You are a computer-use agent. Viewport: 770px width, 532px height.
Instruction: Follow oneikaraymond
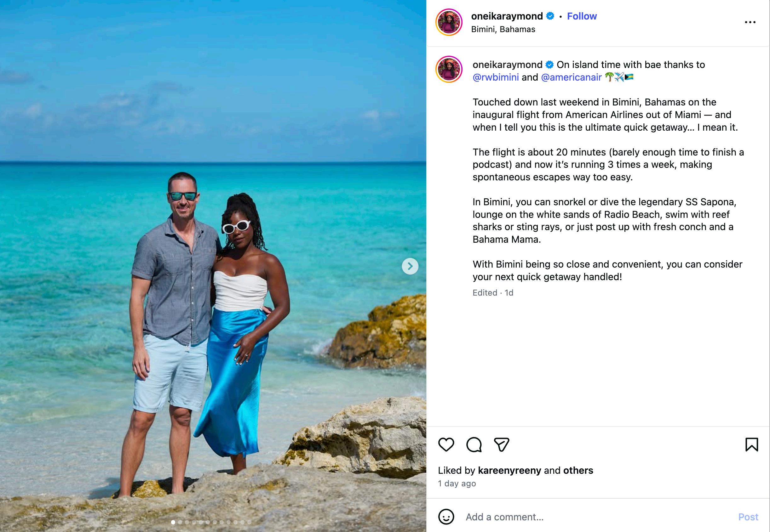pyautogui.click(x=582, y=16)
